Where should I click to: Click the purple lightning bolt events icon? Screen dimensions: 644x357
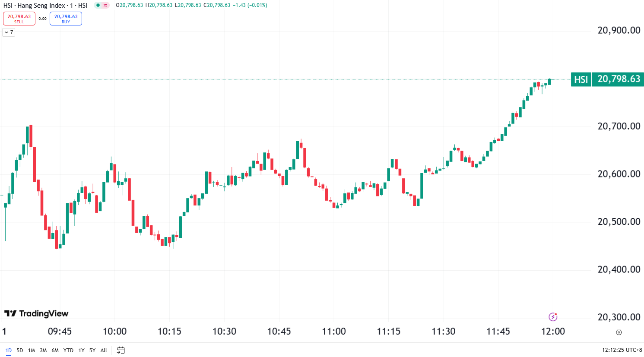[553, 317]
